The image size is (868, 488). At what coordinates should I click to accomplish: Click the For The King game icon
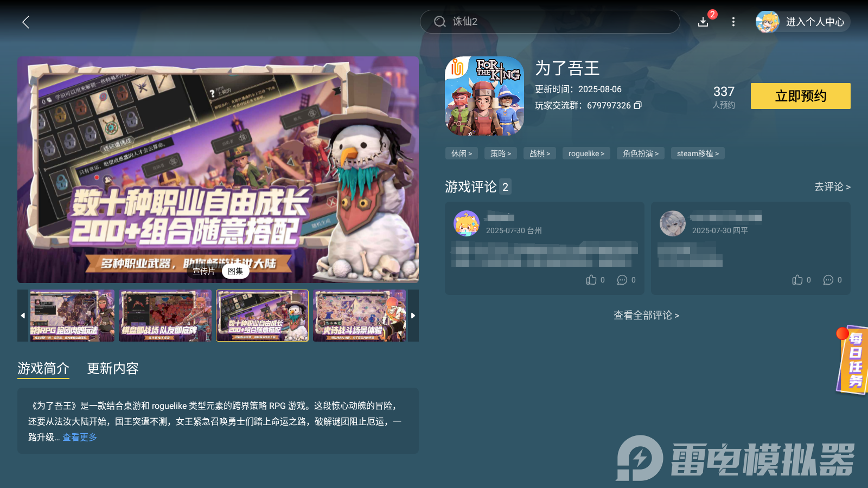click(x=484, y=96)
